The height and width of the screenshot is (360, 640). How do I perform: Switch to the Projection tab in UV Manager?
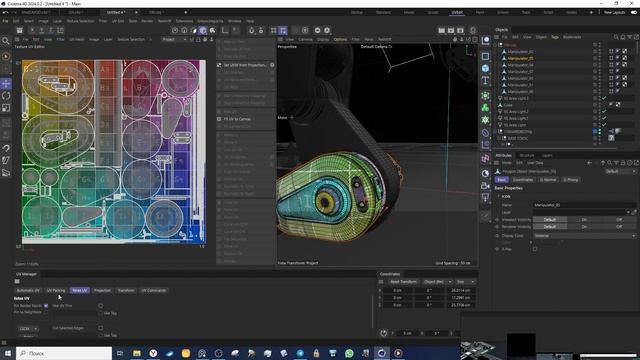click(x=102, y=291)
